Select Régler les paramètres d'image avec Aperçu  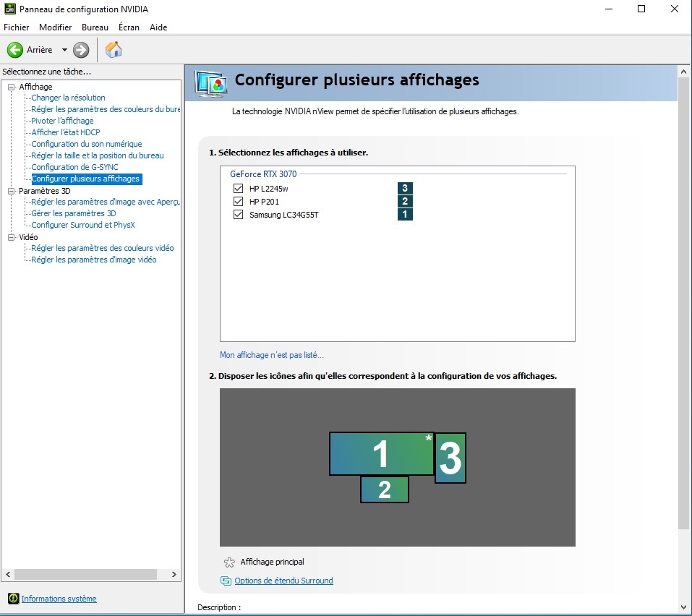pos(106,202)
